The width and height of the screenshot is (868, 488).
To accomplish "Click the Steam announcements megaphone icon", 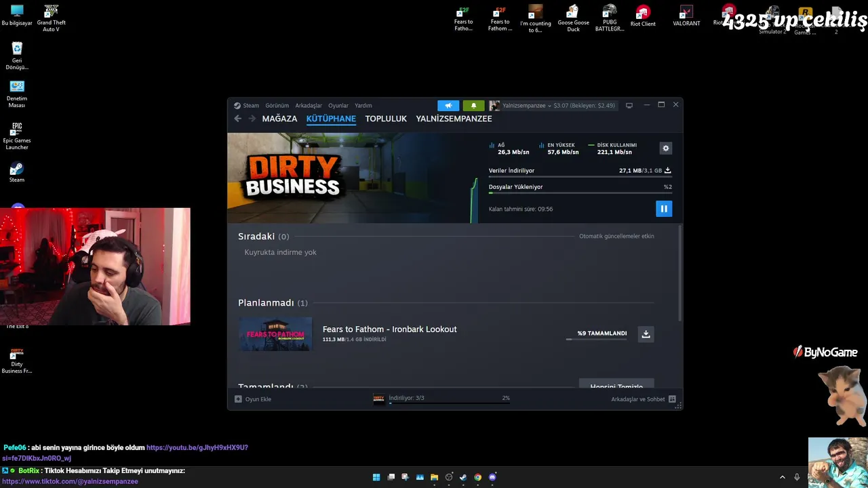I will coord(448,106).
